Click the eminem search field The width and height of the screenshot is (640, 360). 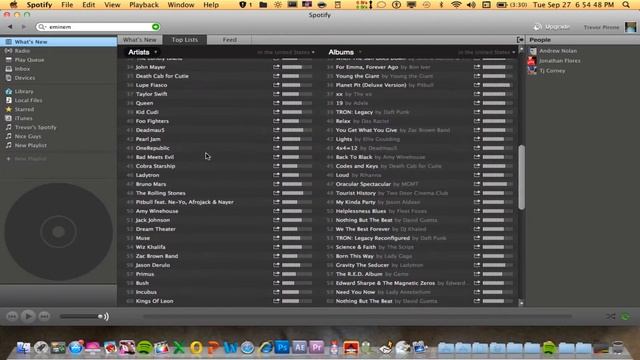click(98, 27)
